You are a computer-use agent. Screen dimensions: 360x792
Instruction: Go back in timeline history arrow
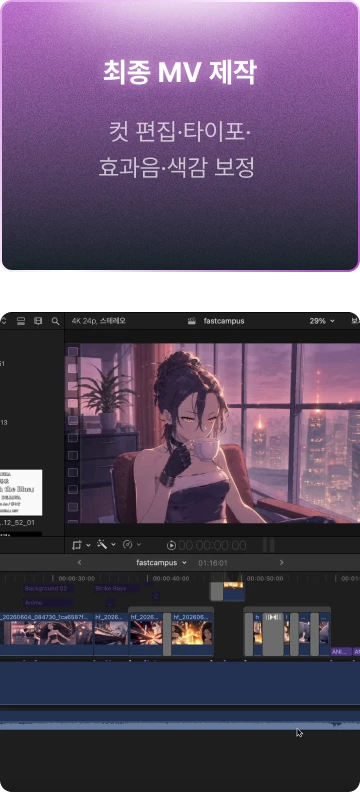pos(79,563)
